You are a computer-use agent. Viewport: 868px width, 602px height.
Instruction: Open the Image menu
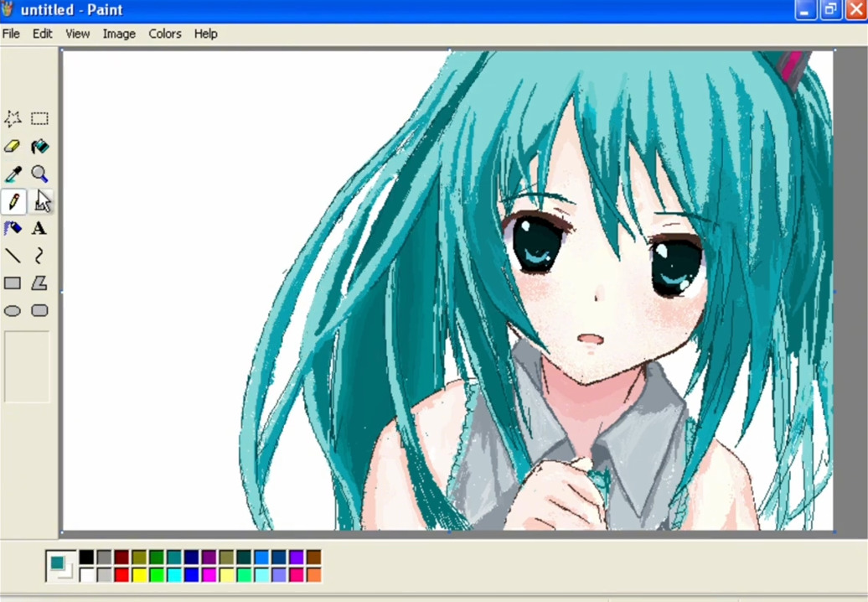[119, 34]
